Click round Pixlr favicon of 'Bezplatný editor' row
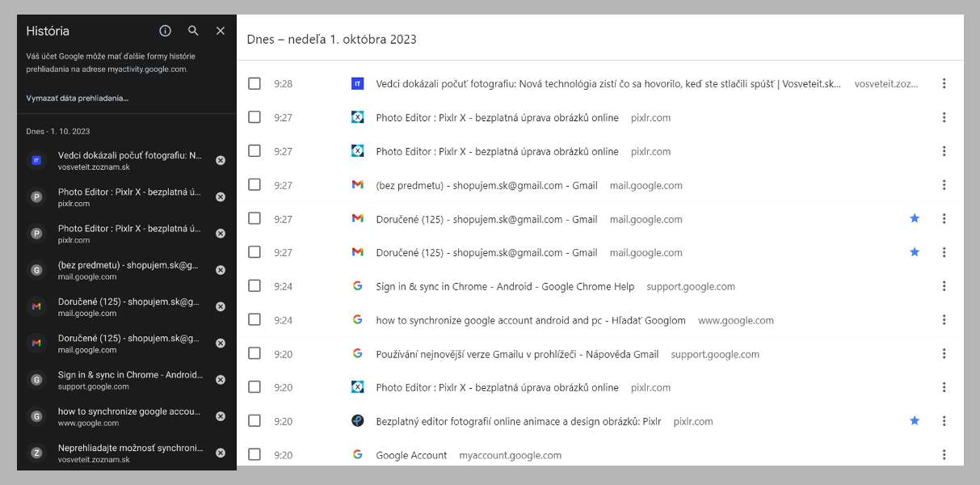Screen dimensions: 980x485 point(357,421)
